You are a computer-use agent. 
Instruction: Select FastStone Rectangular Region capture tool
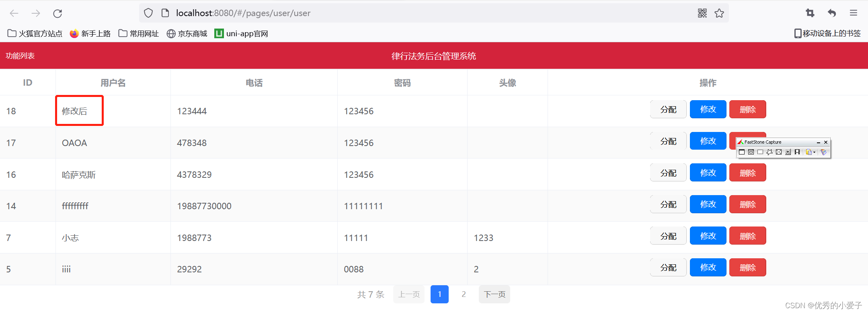click(760, 152)
